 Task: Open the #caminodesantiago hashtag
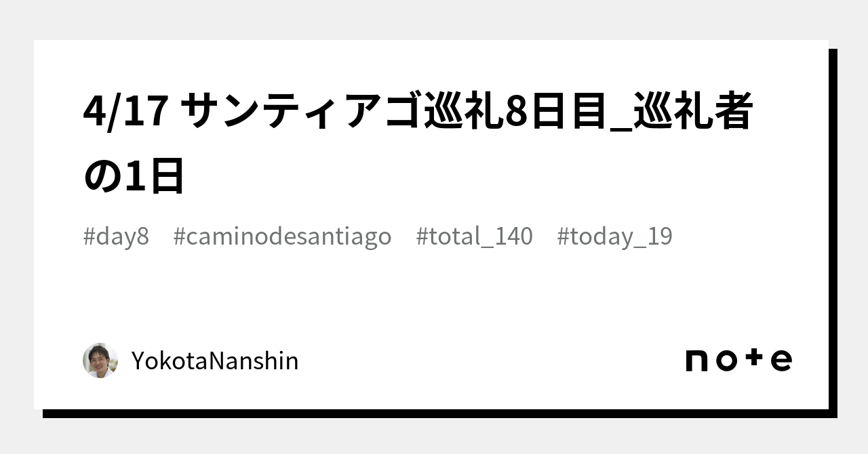pos(282,236)
